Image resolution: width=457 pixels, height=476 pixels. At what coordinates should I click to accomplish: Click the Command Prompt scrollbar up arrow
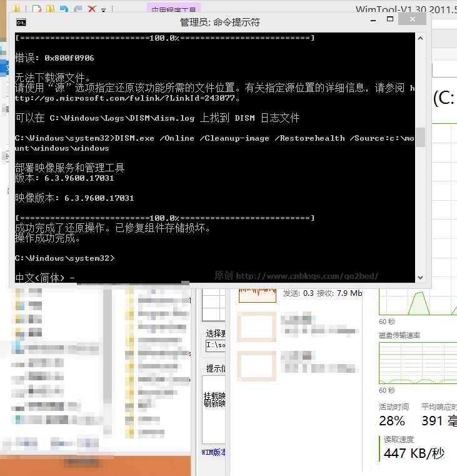(420, 39)
